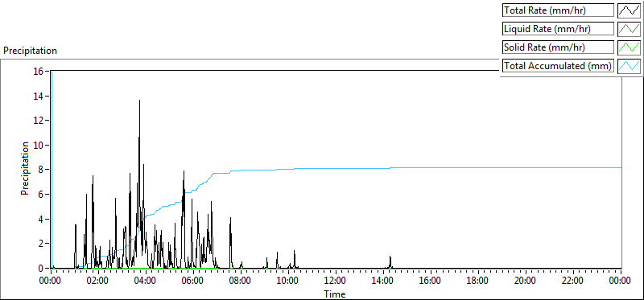Click the Precipitation chart title
Screen dimensions: 644x300
30,51
